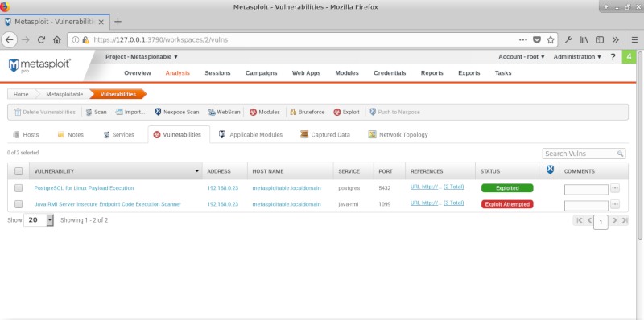Image resolution: width=644 pixels, height=320 pixels.
Task: Switch to the Services tab
Action: 118,134
